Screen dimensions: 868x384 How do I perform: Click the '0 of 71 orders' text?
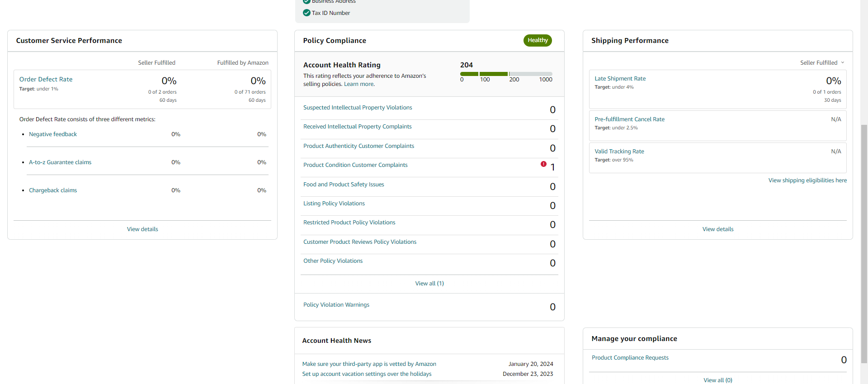pos(250,92)
